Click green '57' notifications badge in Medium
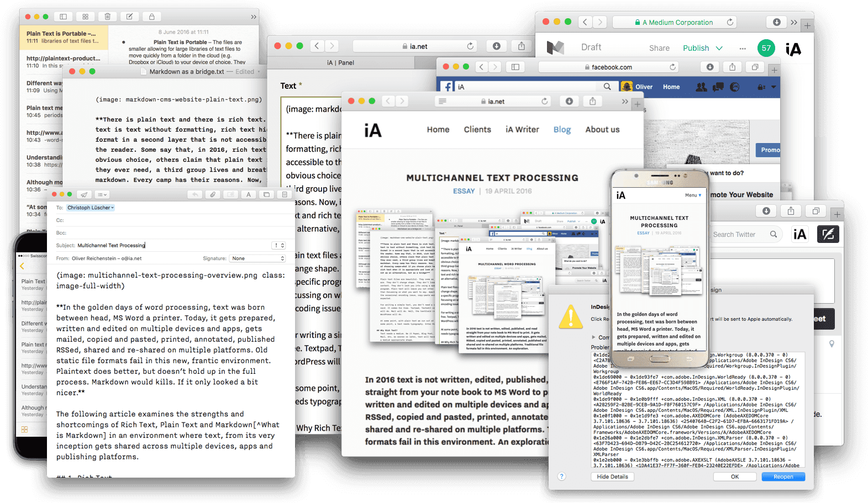The width and height of the screenshot is (868, 503). tap(766, 48)
